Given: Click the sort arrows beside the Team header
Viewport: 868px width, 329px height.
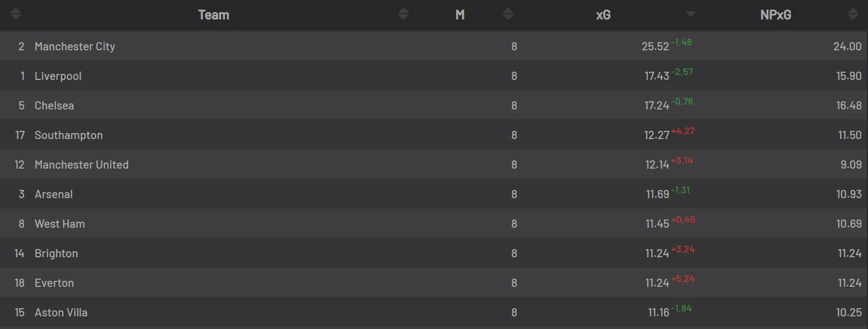Looking at the screenshot, I should pos(403,14).
